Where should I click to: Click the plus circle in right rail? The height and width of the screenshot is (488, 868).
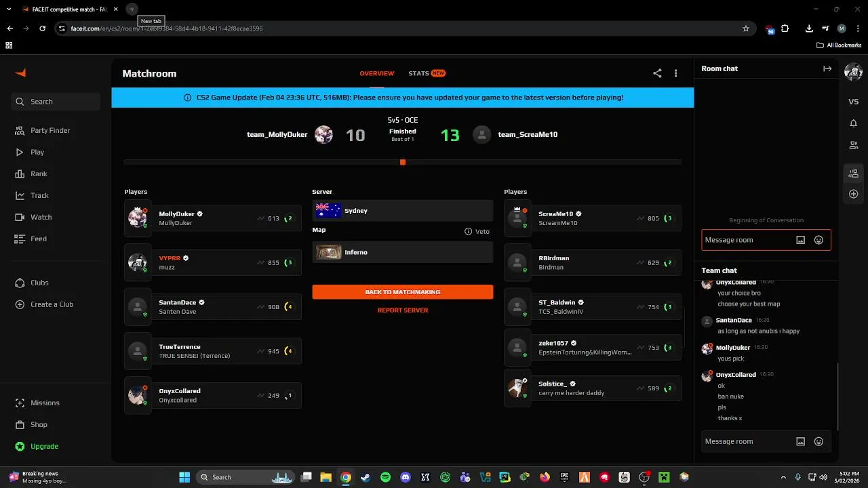(854, 194)
